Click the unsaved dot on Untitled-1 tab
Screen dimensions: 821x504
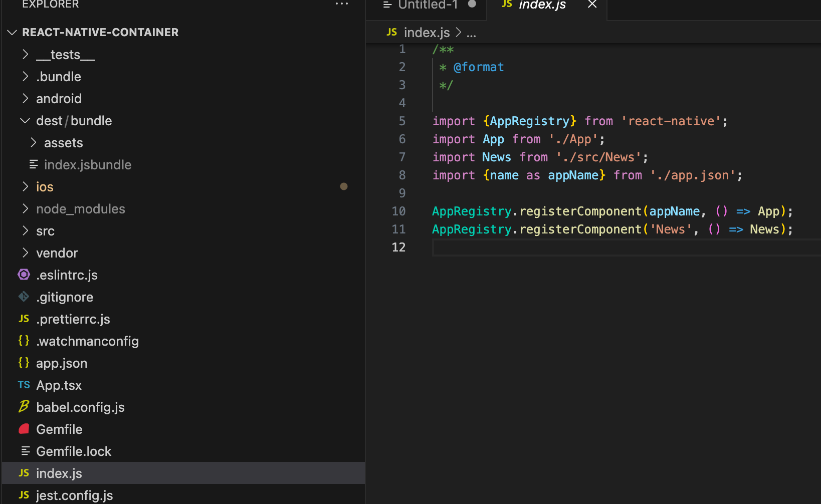[472, 4]
